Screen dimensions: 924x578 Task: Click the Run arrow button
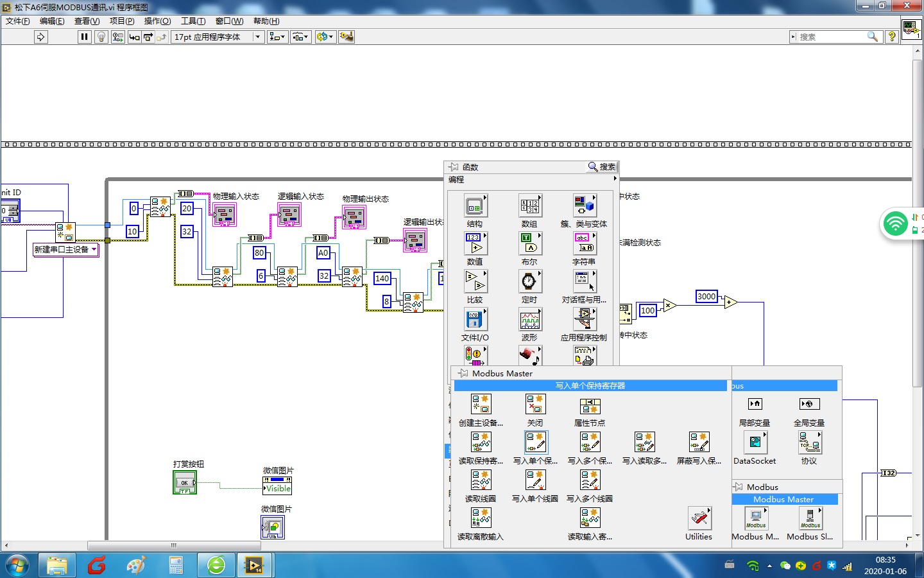[40, 37]
